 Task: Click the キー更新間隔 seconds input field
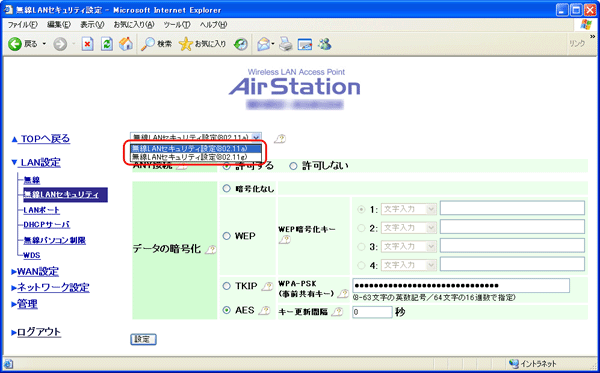(x=372, y=312)
